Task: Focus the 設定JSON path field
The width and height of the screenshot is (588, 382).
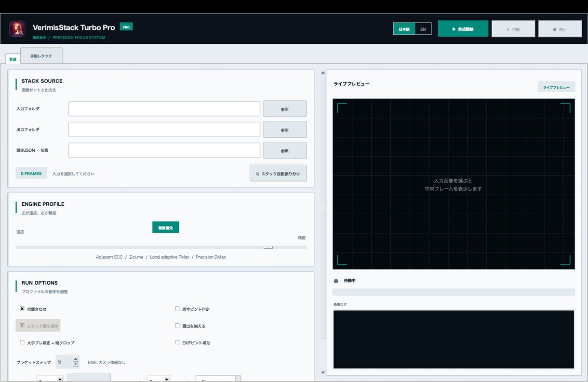Action: 164,150
